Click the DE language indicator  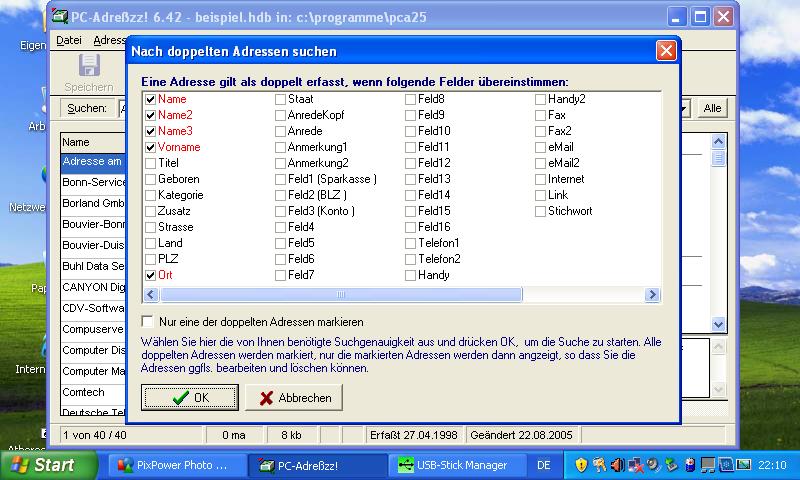point(544,465)
